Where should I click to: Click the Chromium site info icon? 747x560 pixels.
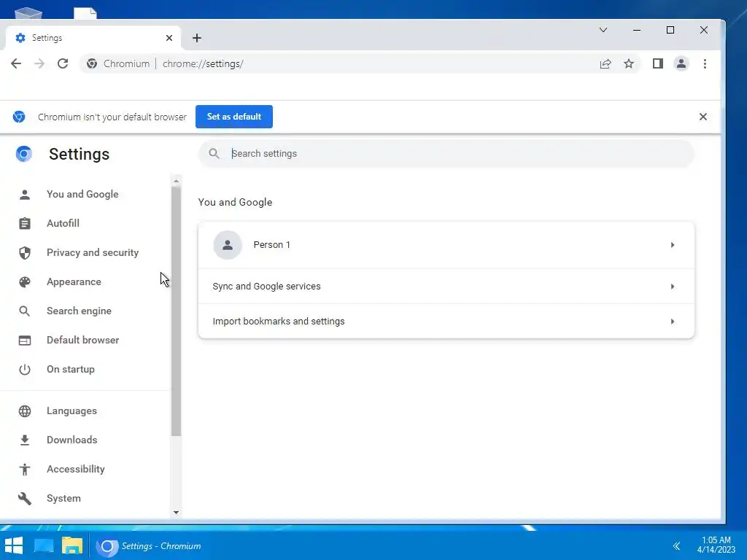point(92,64)
